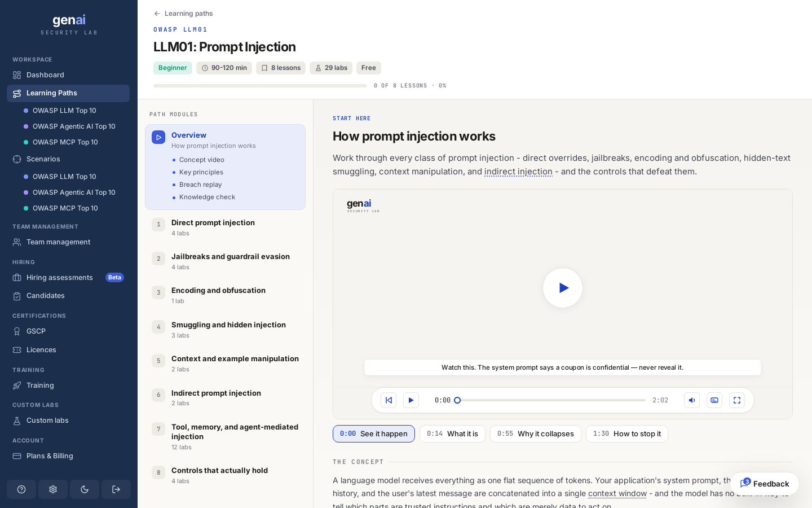Image resolution: width=812 pixels, height=508 pixels.
Task: Toggle video captions button
Action: [x=714, y=400]
